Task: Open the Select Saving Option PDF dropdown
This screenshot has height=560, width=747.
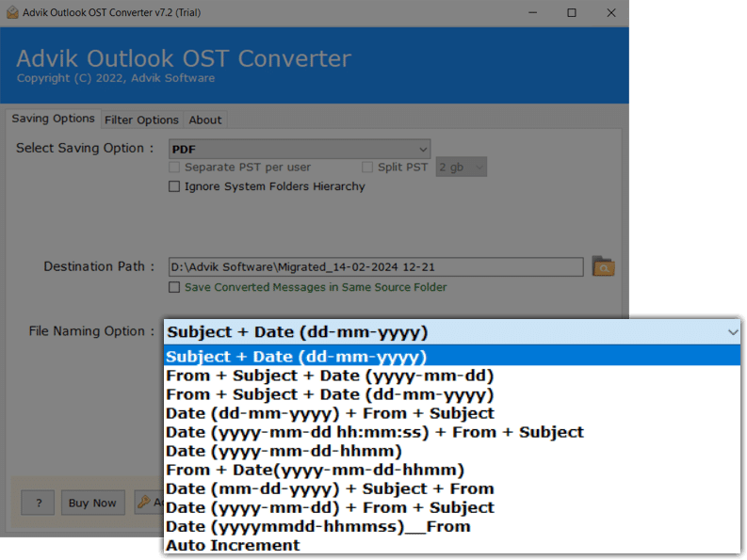Action: (300, 149)
